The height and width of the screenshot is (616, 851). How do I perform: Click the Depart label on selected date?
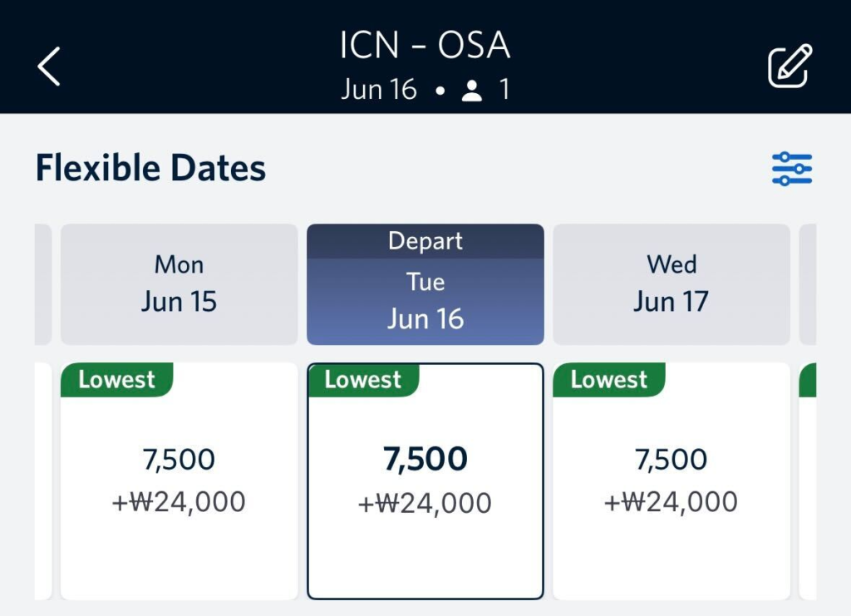click(425, 241)
